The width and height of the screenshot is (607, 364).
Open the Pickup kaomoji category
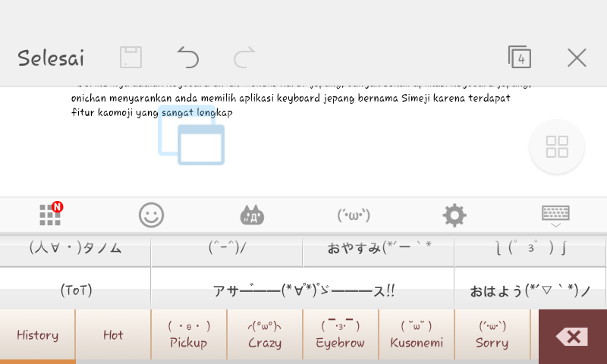(x=189, y=335)
